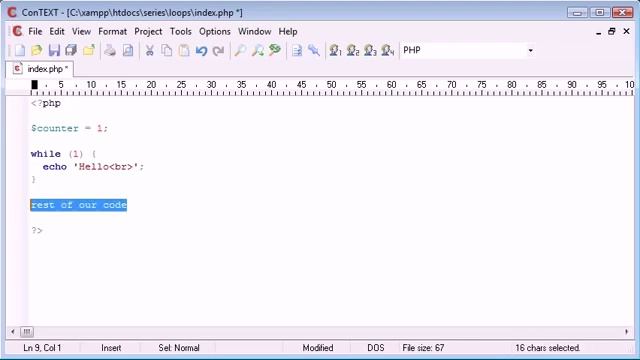Open the Tools menu

(x=180, y=31)
